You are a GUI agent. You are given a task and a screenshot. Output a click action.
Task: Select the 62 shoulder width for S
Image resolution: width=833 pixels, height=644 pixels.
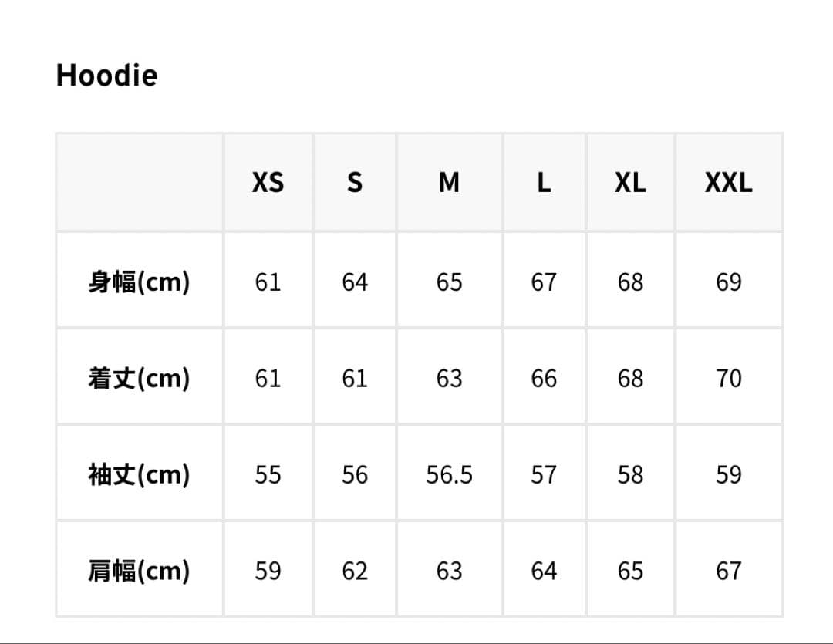[x=354, y=571]
